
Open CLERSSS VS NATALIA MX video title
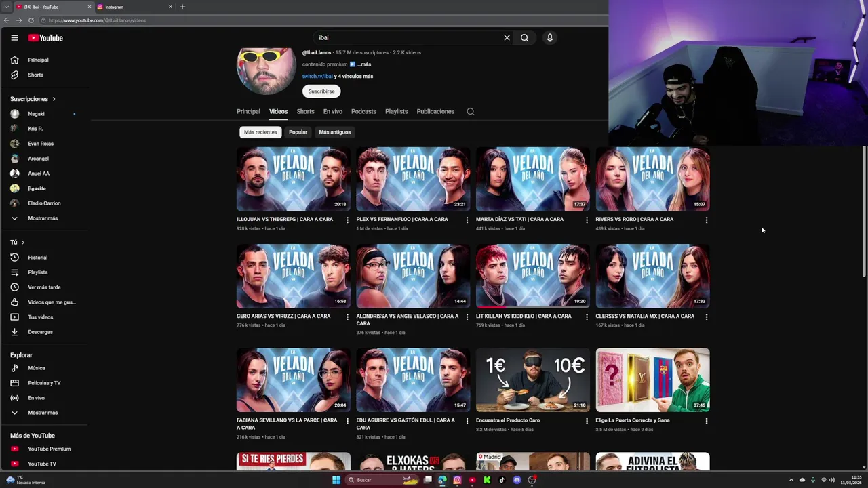(x=645, y=317)
